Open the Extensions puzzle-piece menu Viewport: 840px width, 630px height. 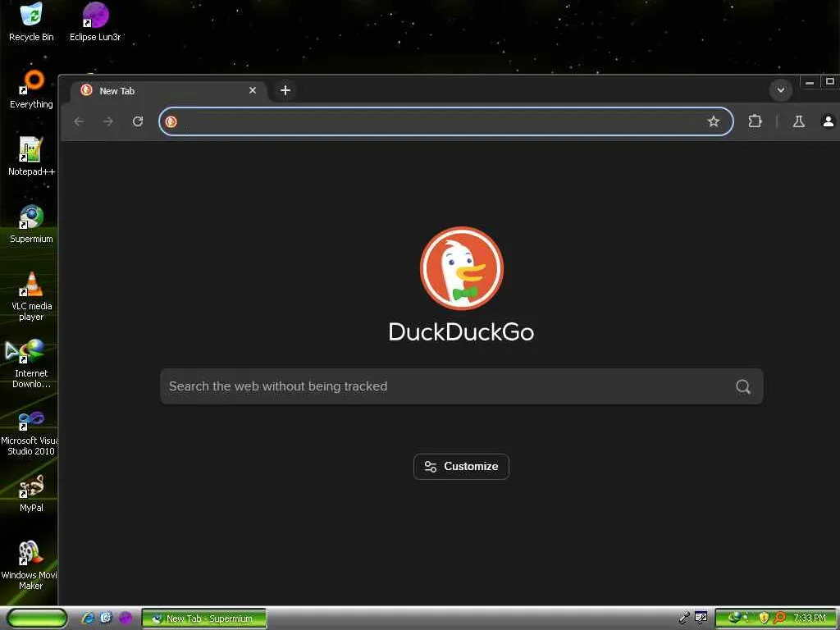pos(755,121)
